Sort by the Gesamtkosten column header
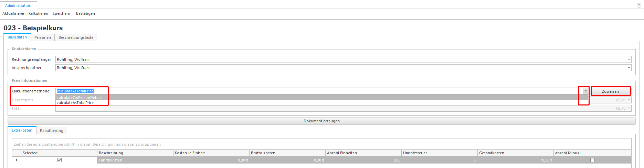The width and height of the screenshot is (644, 168). 492,153
